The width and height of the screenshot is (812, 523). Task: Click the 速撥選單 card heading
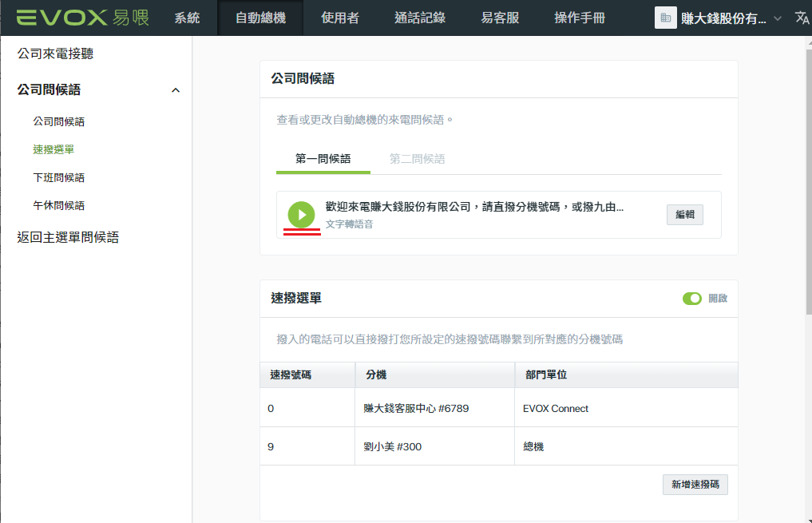pyautogui.click(x=296, y=299)
